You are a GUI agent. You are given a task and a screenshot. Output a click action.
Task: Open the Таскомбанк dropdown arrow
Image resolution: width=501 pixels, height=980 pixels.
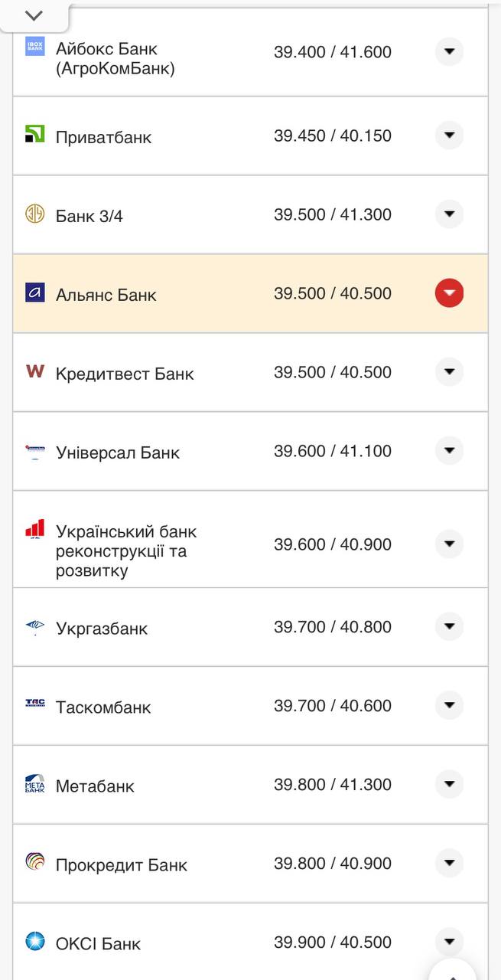449,705
